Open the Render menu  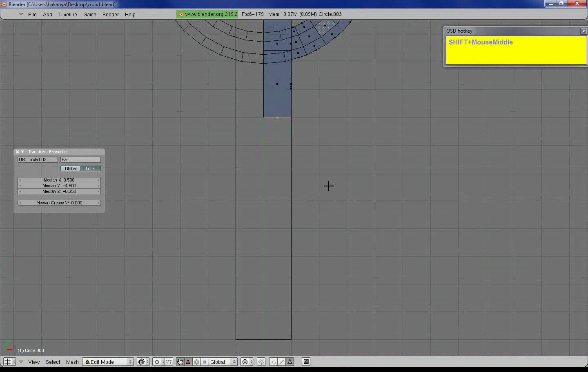click(110, 14)
